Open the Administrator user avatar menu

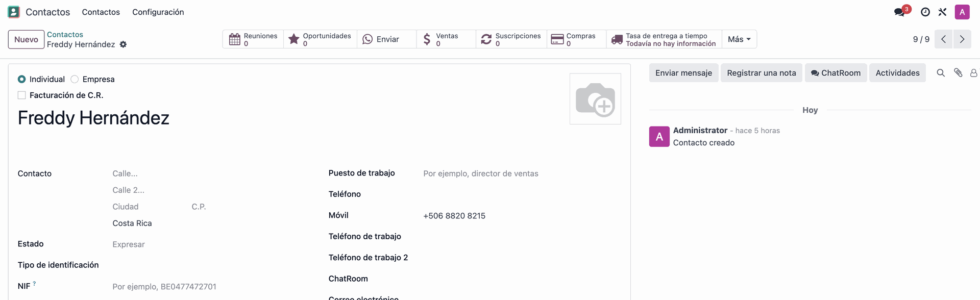962,12
